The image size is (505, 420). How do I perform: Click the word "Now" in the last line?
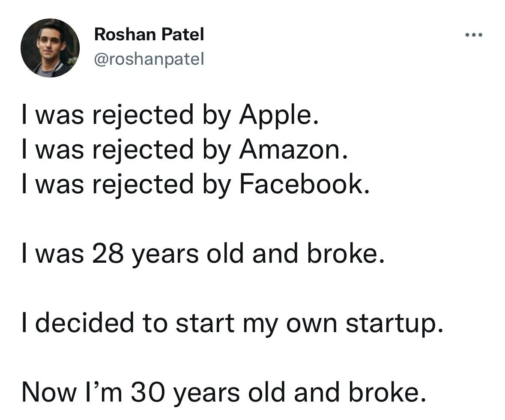pos(49,392)
